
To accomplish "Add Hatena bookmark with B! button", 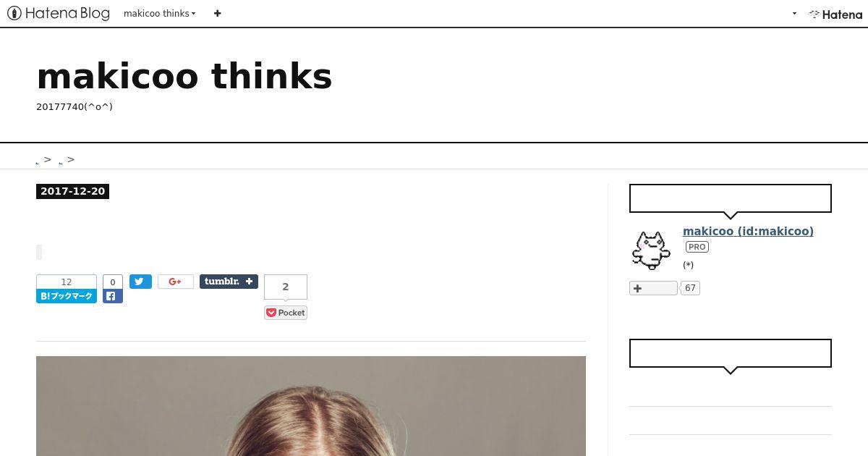I will [x=67, y=296].
